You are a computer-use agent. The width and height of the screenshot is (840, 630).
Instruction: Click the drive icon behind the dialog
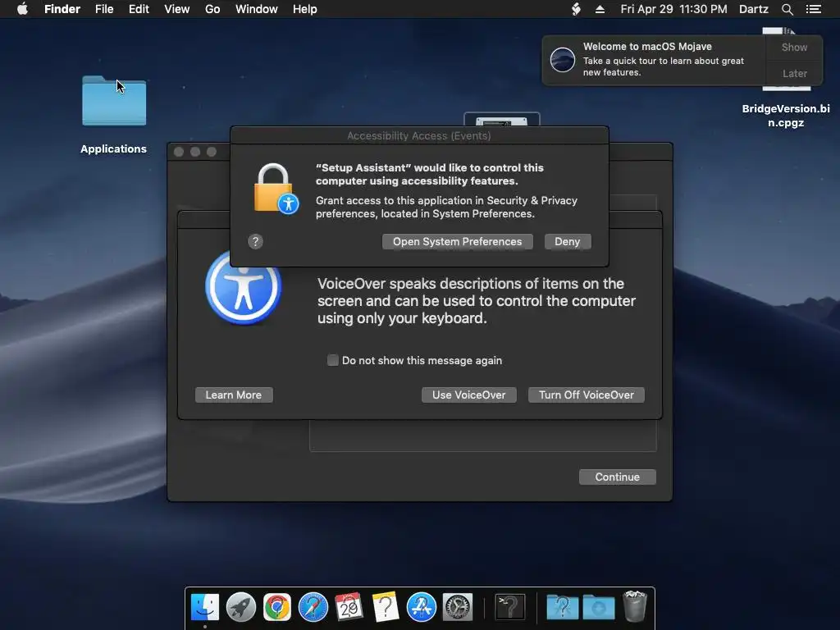pos(501,120)
